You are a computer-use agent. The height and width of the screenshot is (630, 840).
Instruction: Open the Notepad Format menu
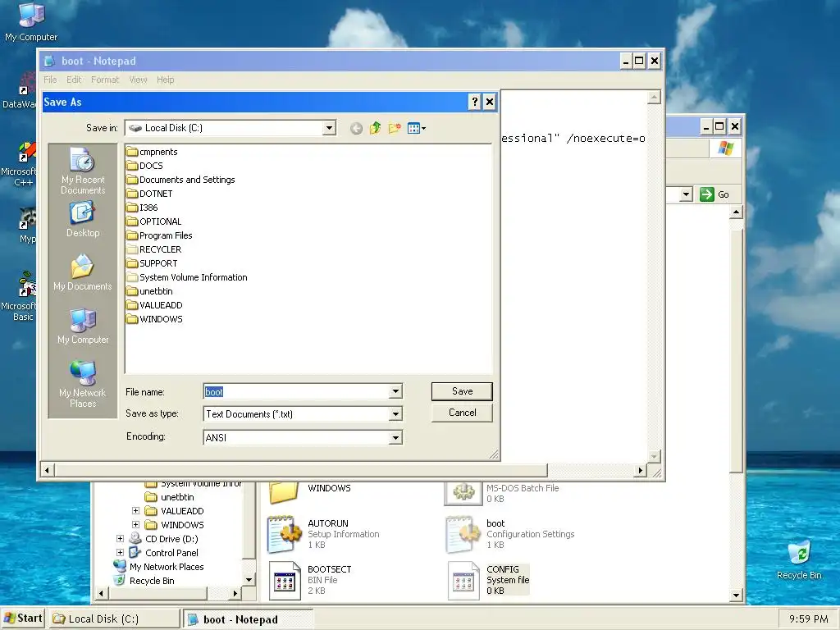pos(105,80)
